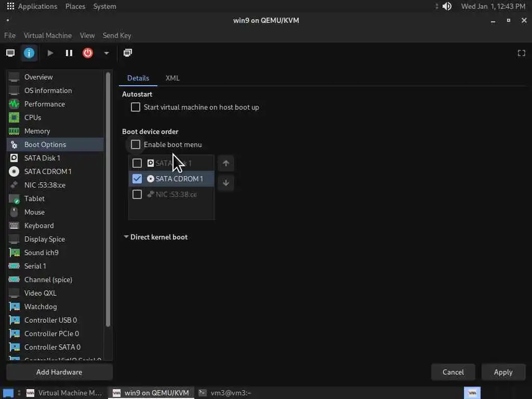
Task: Open Video QXL settings
Action: [55, 293]
